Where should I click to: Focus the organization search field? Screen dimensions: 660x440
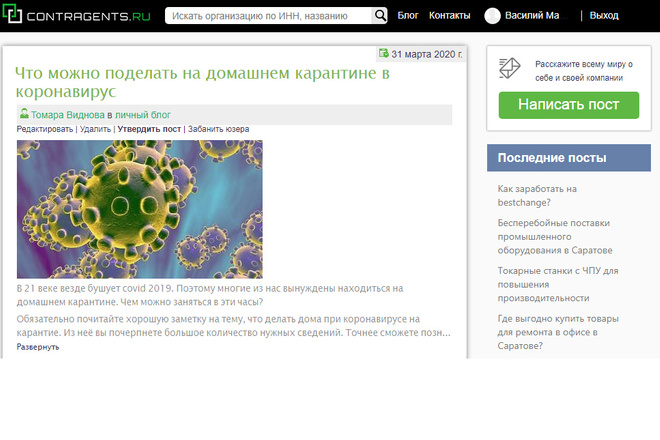click(268, 16)
